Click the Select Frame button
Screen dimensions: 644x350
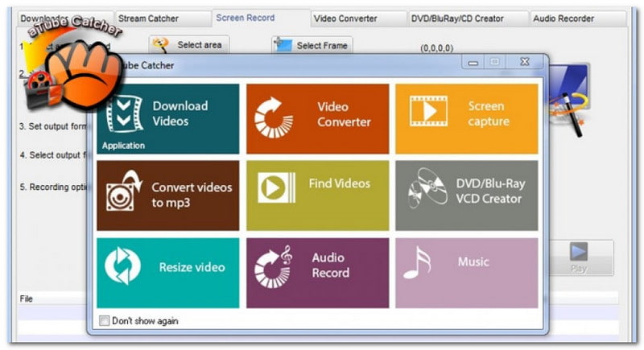click(312, 45)
